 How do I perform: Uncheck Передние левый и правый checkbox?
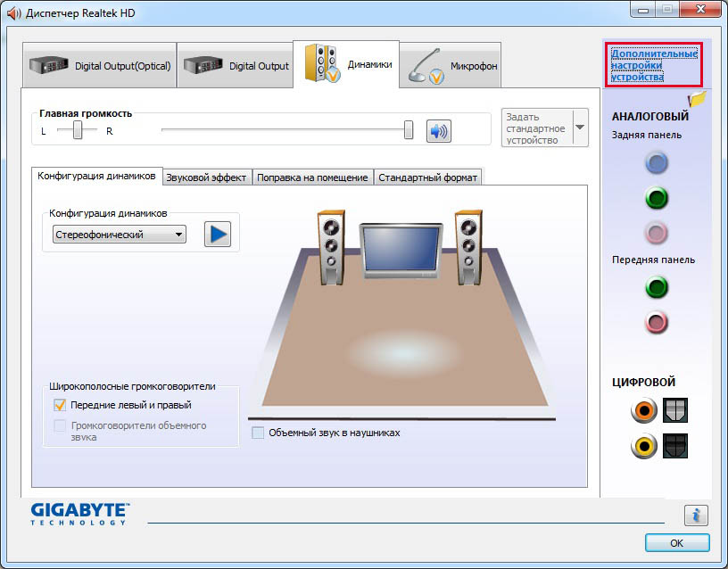(x=60, y=405)
